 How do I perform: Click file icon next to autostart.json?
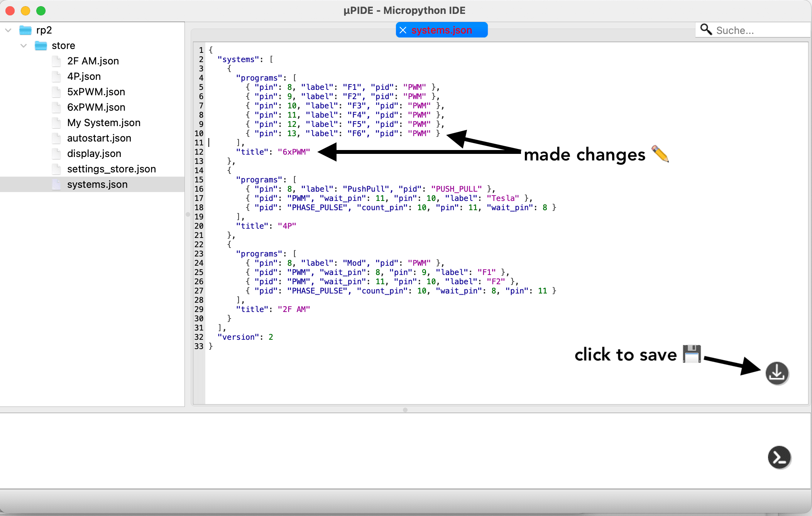pos(57,138)
